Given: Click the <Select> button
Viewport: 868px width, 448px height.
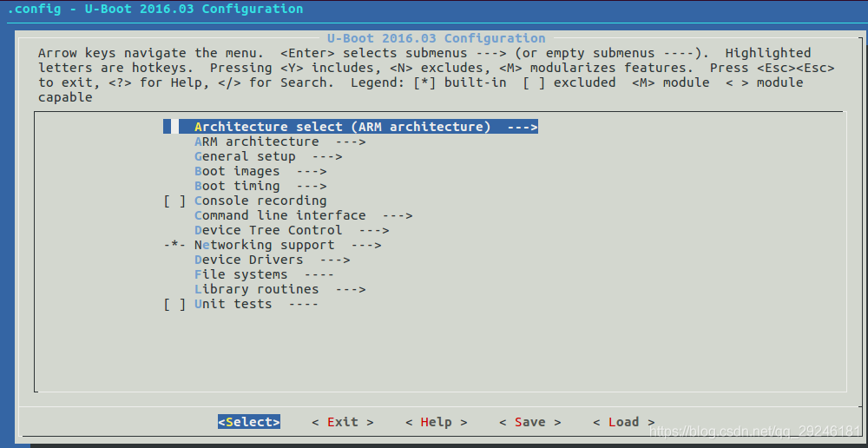Looking at the screenshot, I should 249,422.
